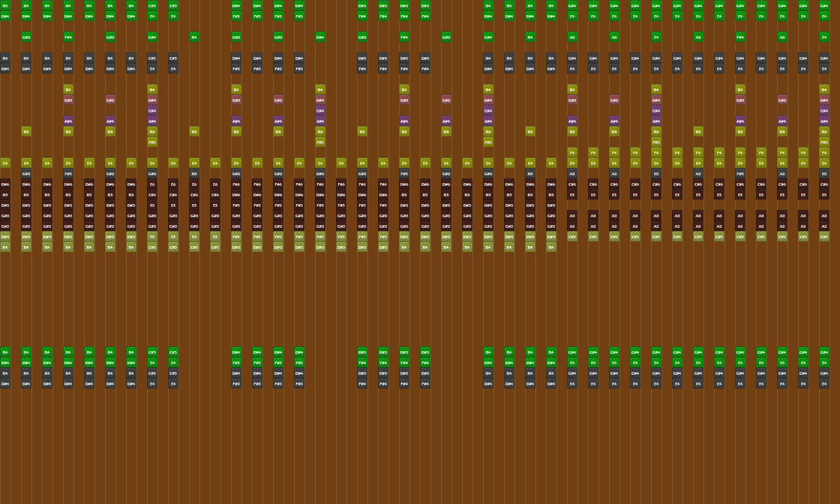Click the first yellow F4 note block

click(x=572, y=152)
